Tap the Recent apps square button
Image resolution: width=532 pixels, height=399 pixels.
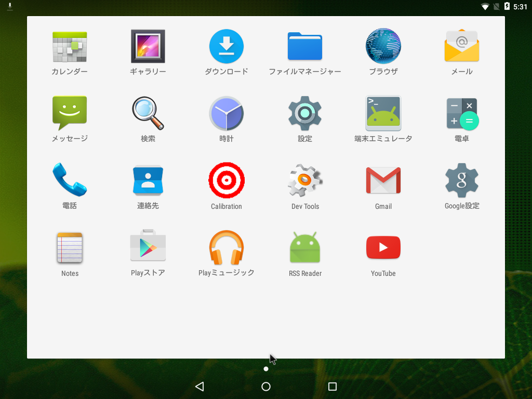tap(332, 387)
